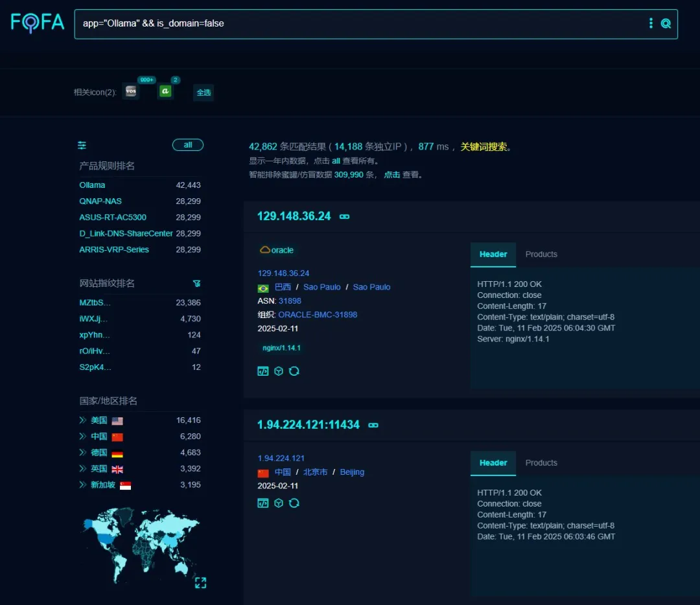This screenshot has width=700, height=605.
Task: Open the three-dot search options menu
Action: click(651, 24)
